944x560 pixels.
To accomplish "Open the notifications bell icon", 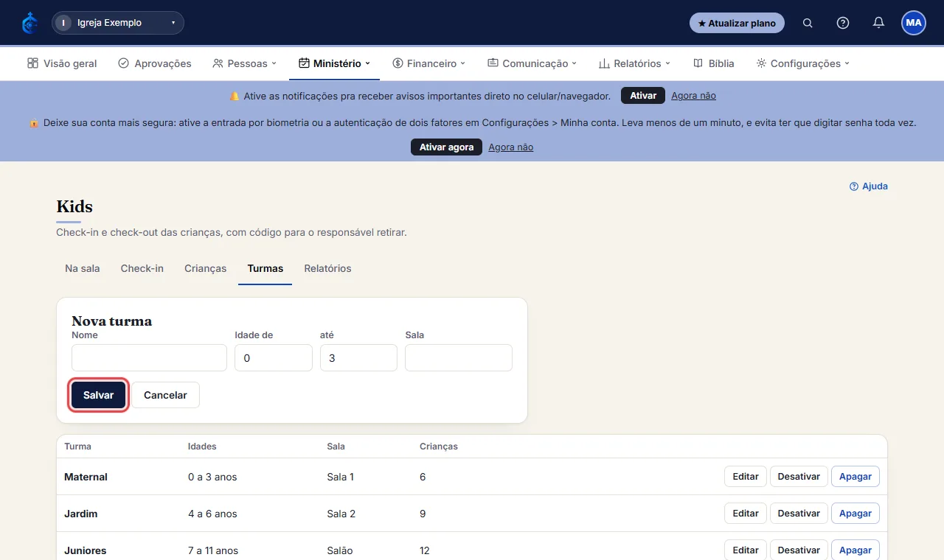I will point(878,23).
